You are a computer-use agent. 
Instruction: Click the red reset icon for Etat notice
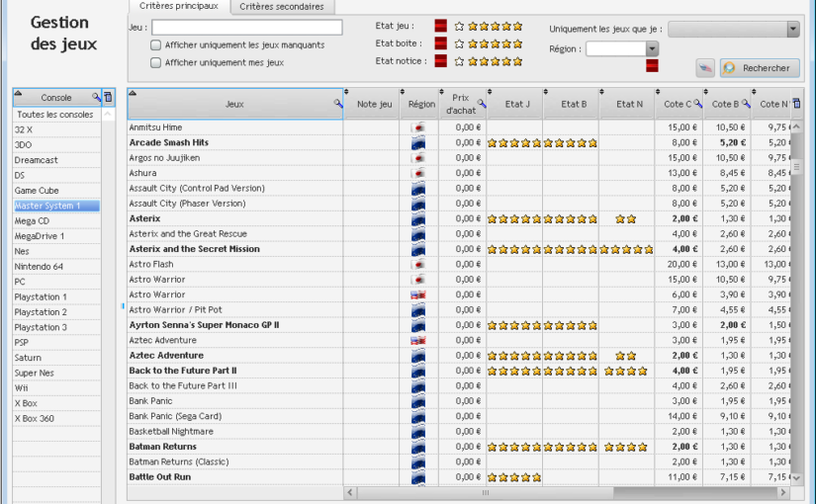tap(441, 61)
